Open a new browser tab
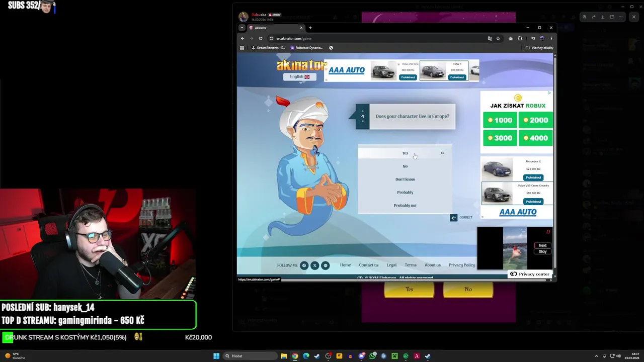 click(x=310, y=28)
